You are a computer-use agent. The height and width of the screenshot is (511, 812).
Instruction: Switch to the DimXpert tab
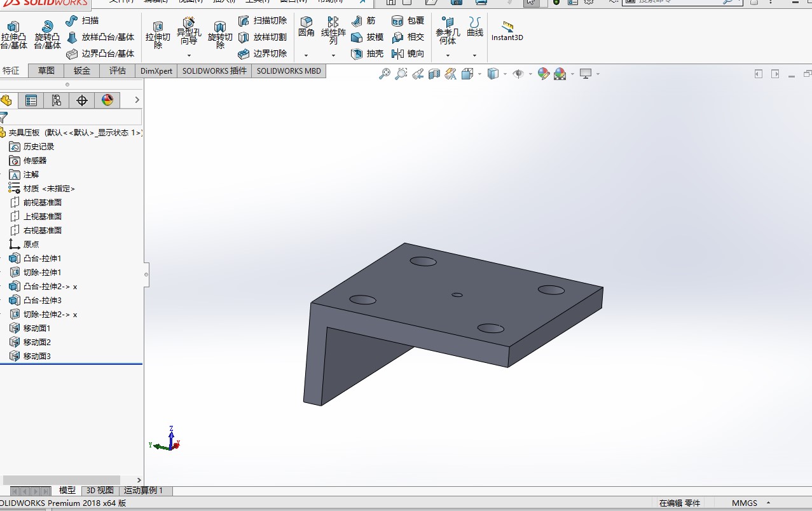156,71
